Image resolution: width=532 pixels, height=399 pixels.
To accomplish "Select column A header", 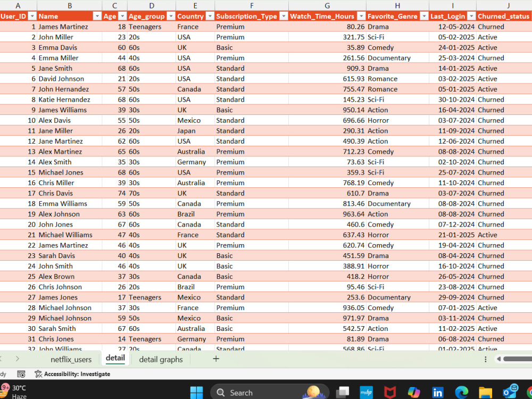I will click(18, 5).
